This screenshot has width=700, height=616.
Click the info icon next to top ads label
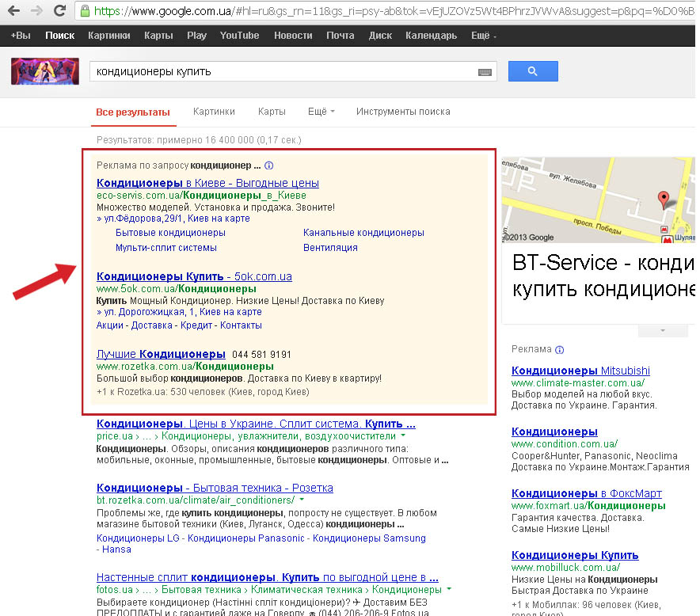(x=268, y=165)
